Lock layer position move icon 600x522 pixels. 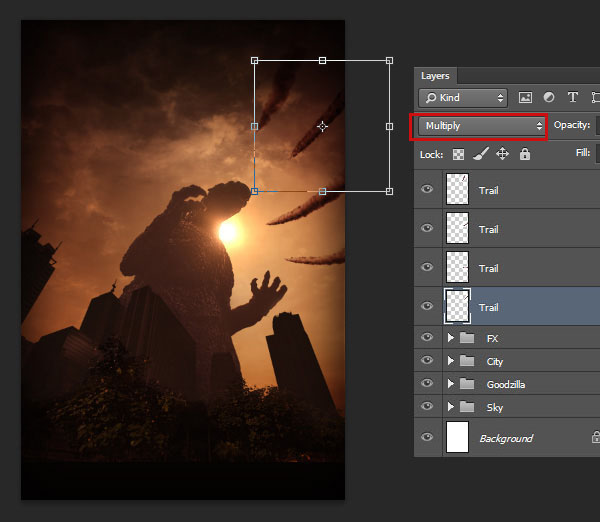502,154
